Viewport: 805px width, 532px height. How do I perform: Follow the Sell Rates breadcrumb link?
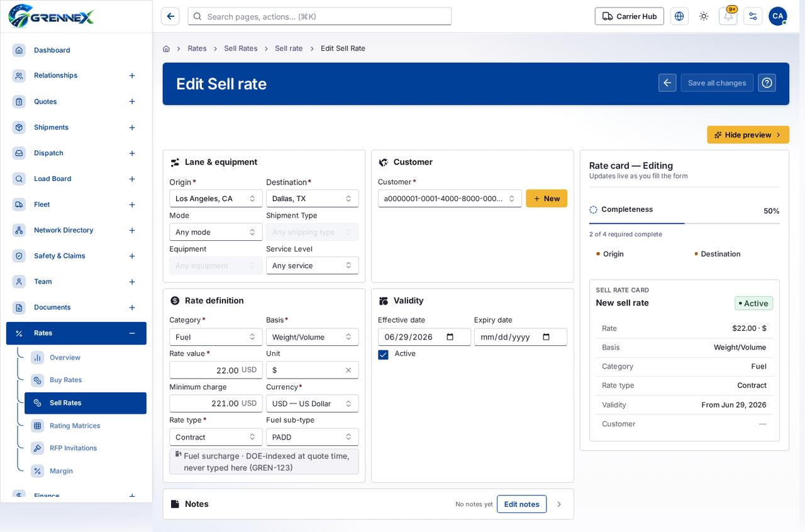tap(241, 48)
